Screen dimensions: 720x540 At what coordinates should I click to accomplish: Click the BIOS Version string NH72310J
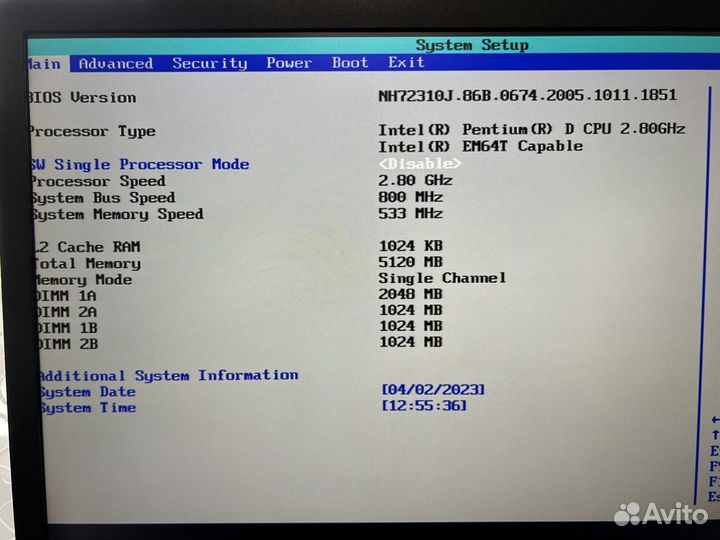527,95
